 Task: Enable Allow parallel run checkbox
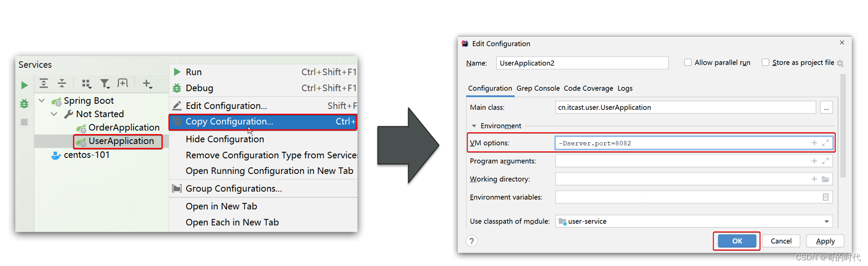tap(688, 63)
